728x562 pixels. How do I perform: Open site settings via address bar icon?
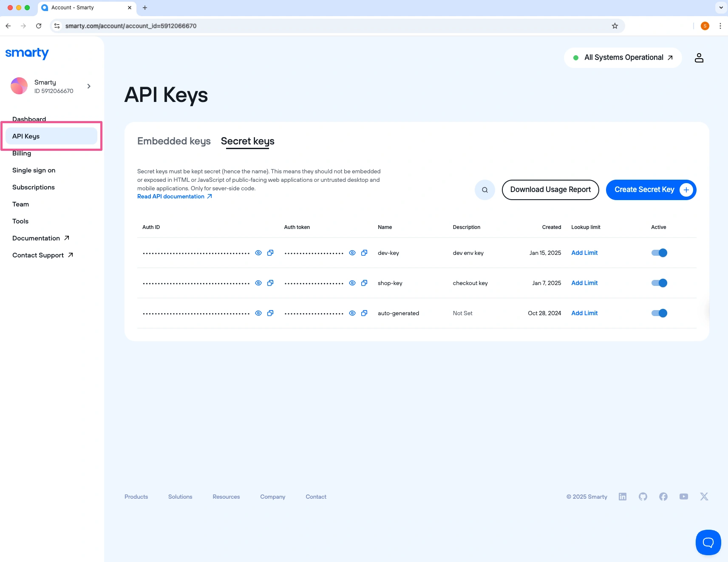(57, 26)
